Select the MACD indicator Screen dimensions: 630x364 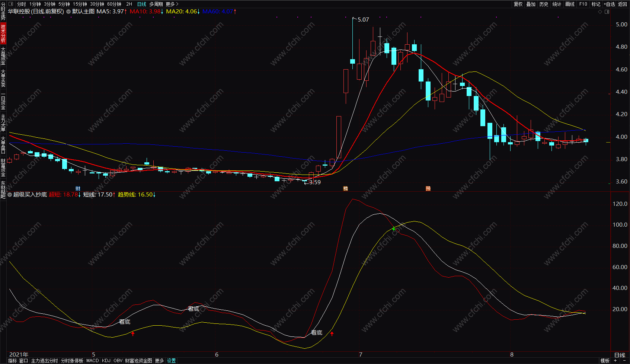pos(93,361)
